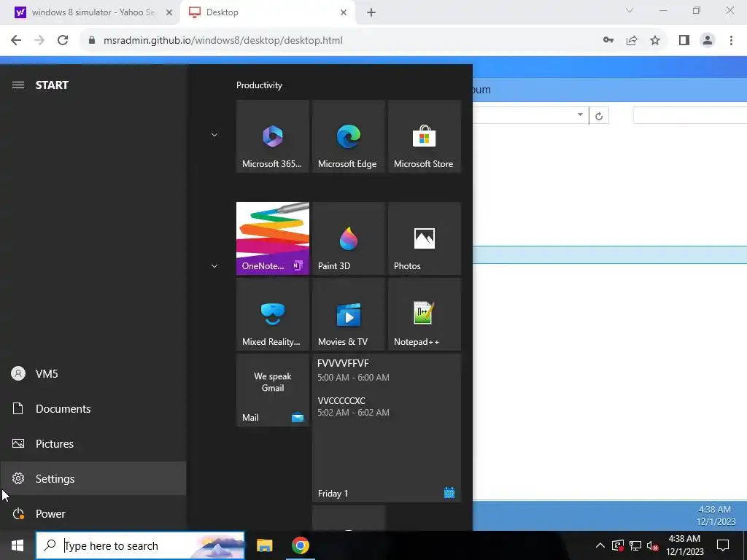Reload the browser page
The image size is (747, 560).
(63, 41)
